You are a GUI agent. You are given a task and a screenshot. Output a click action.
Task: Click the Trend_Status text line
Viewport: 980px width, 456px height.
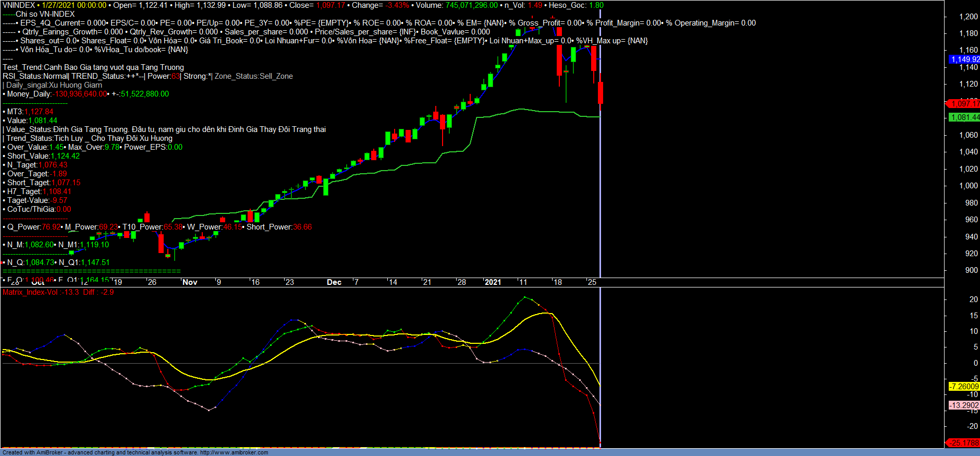89,138
